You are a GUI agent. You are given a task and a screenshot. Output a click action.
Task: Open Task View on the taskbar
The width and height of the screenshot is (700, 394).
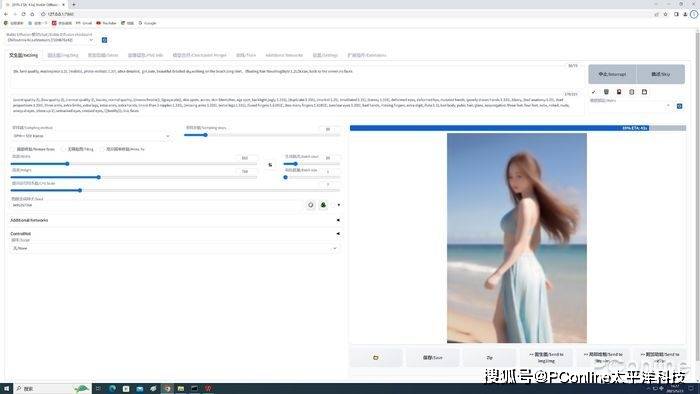99,389
